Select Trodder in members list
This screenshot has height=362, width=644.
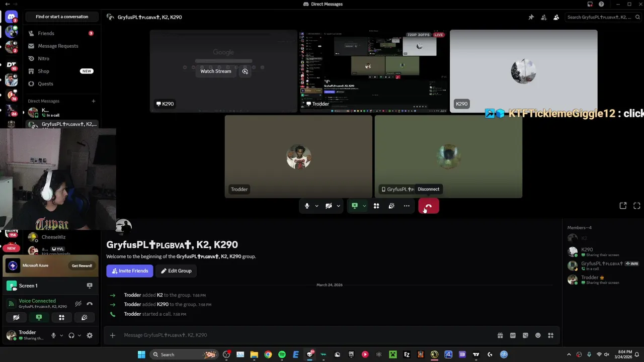click(x=603, y=280)
